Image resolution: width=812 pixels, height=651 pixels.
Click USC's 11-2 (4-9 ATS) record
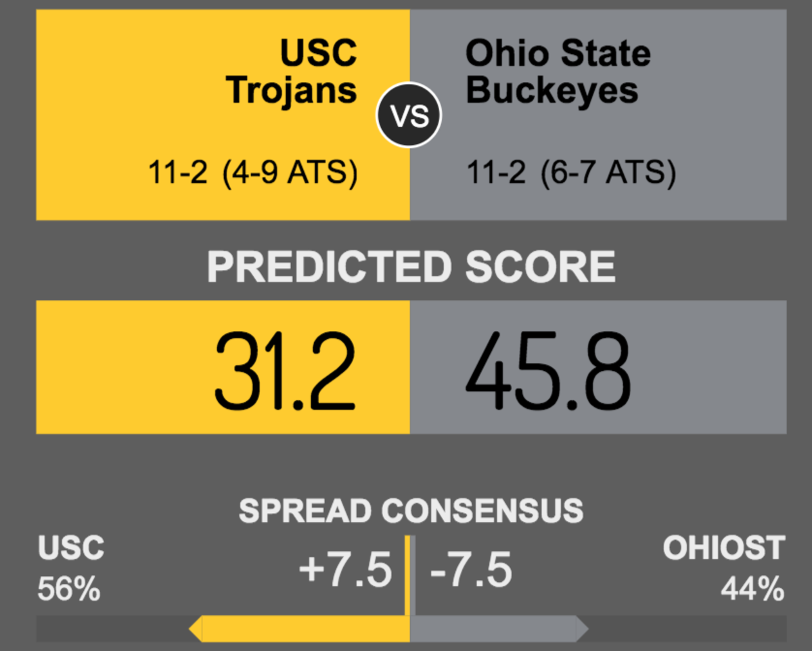click(252, 173)
